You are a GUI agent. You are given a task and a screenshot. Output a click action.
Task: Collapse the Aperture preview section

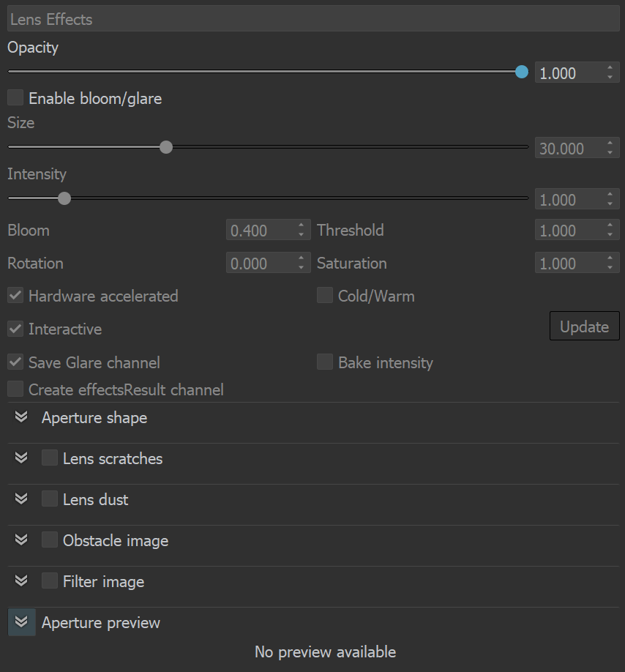(21, 621)
